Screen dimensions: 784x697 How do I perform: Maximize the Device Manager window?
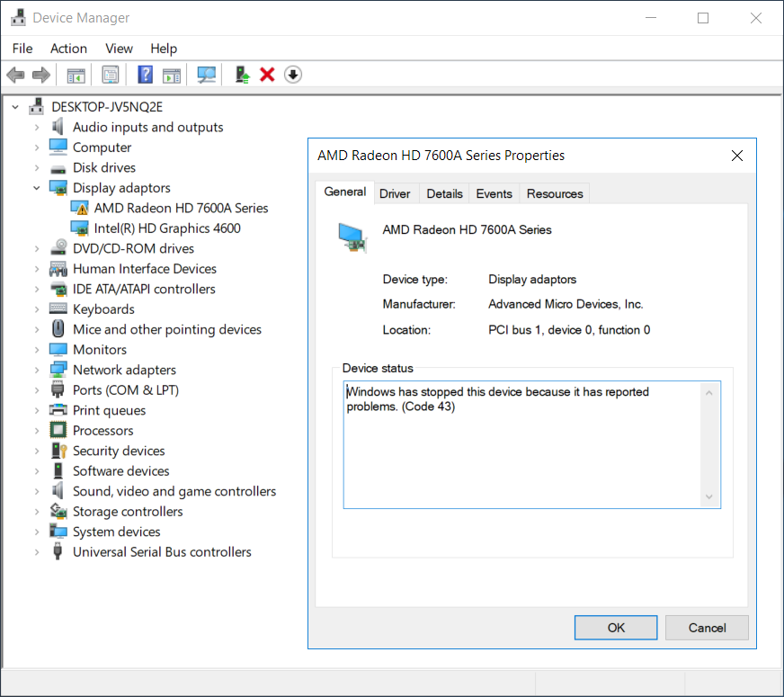(x=703, y=18)
